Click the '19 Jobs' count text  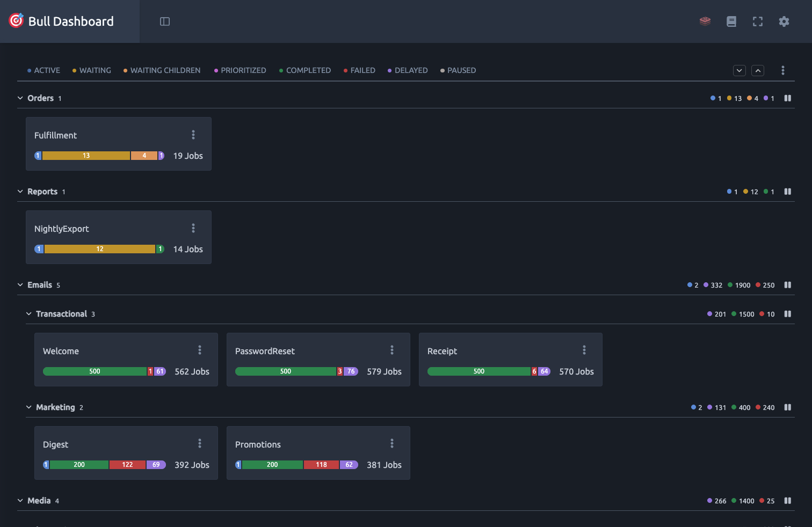point(188,156)
